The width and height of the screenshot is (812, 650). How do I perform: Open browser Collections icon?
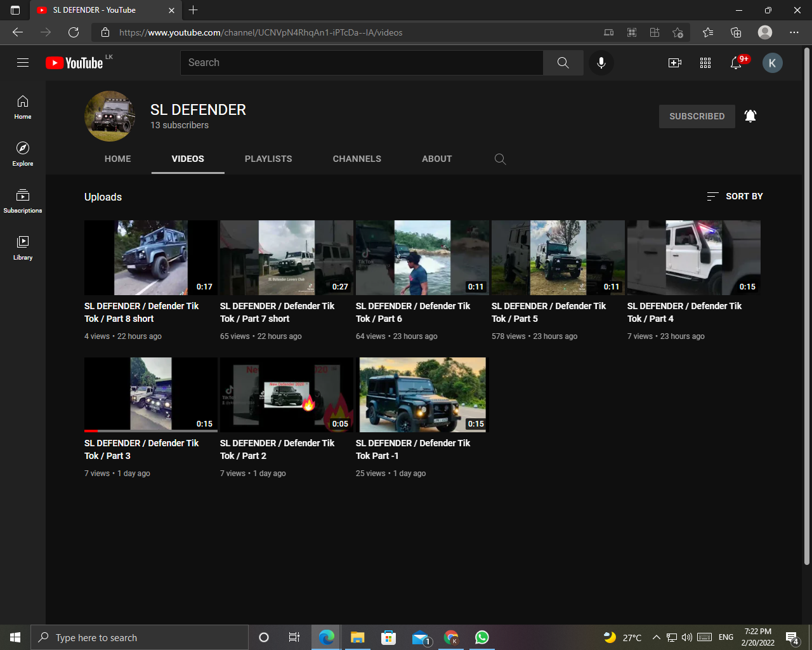pyautogui.click(x=736, y=32)
